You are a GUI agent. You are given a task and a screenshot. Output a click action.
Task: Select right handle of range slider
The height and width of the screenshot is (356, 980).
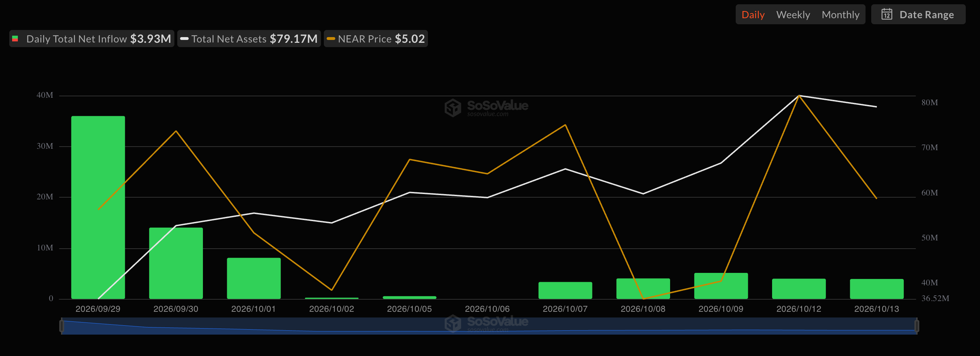(x=917, y=326)
